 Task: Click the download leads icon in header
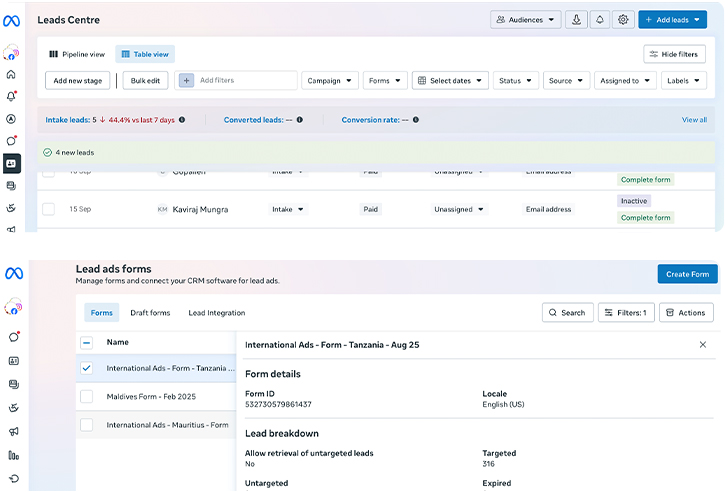(x=576, y=20)
